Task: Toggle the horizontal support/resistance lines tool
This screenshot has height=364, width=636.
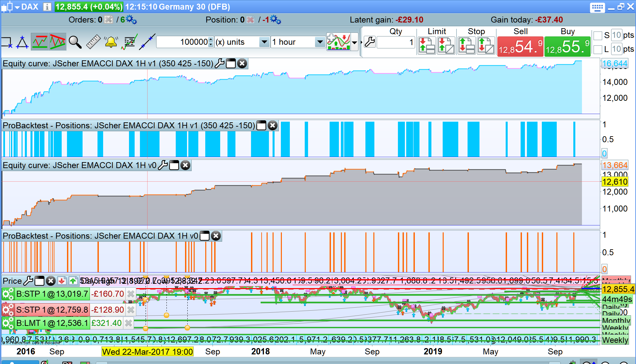Action: click(40, 42)
